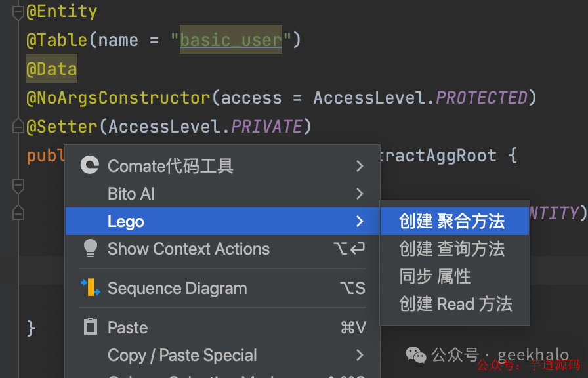Viewport: 588px width, 378px height.
Task: Choose 创建 Read 方法 option
Action: (x=455, y=304)
